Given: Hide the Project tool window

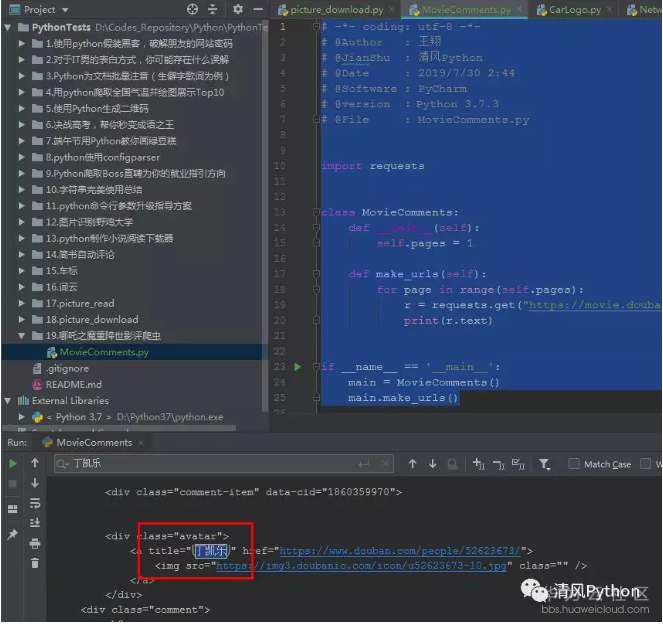Looking at the screenshot, I should [x=258, y=9].
